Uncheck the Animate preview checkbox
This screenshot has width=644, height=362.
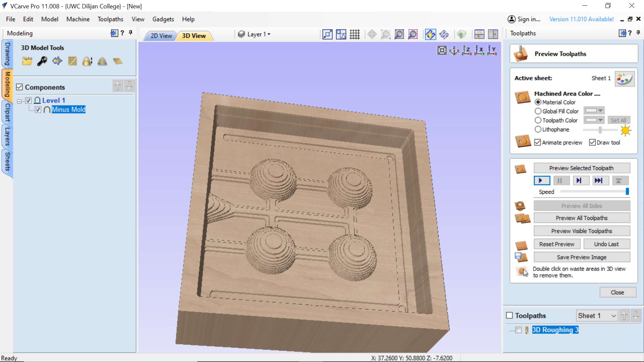pyautogui.click(x=538, y=142)
